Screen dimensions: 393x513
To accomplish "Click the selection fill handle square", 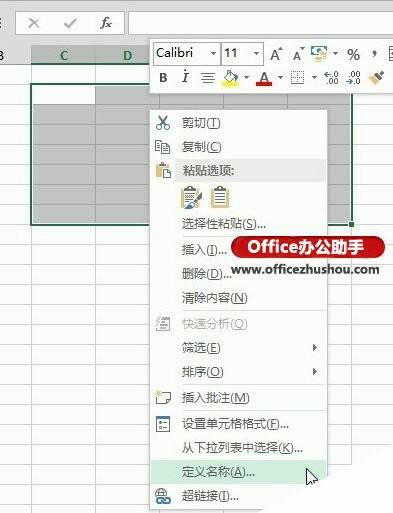I will pyautogui.click(x=351, y=224).
